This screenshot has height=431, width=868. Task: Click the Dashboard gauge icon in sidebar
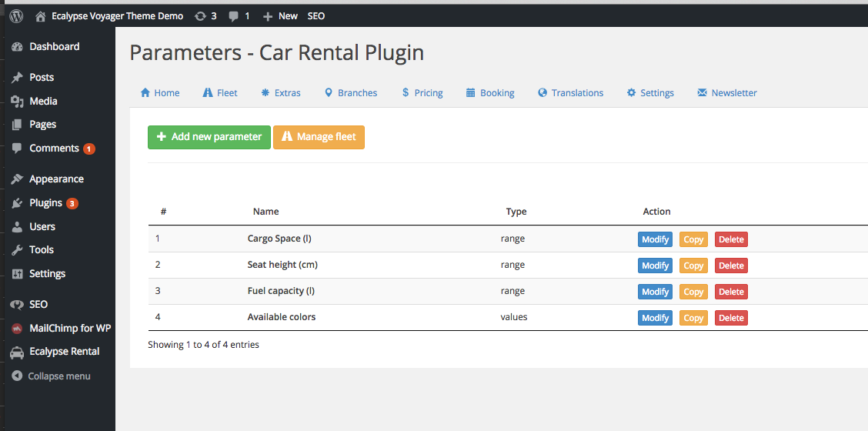click(17, 47)
